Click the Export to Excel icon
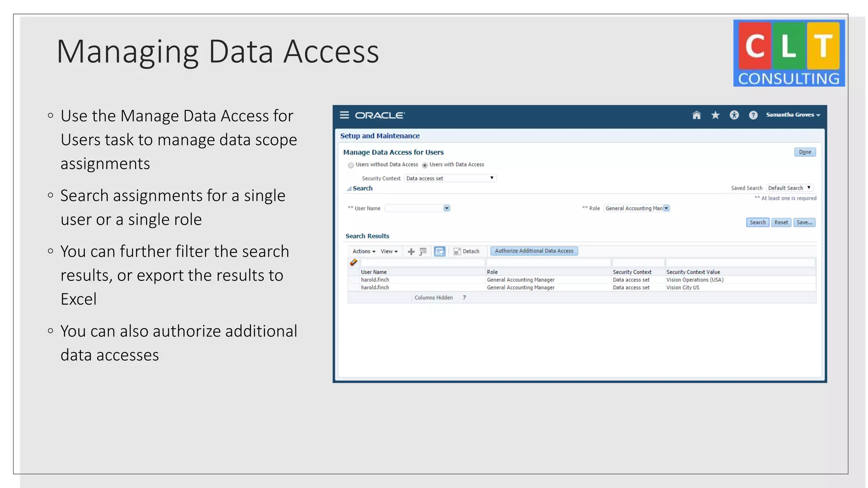Image resolution: width=868 pixels, height=488 pixels. 423,252
